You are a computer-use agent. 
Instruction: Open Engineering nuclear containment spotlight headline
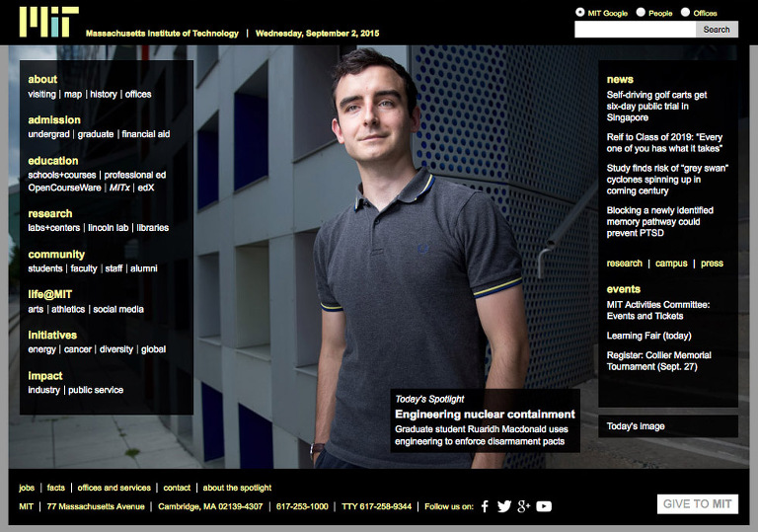click(x=485, y=415)
